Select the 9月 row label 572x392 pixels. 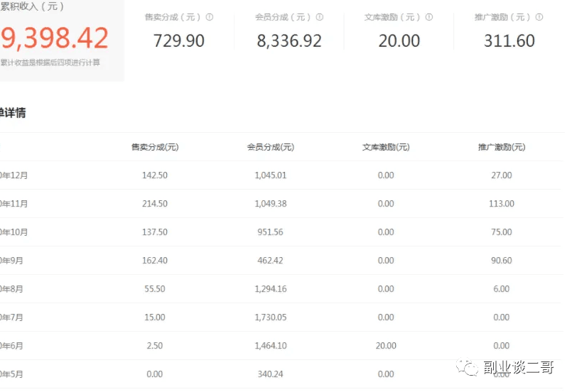(11, 261)
